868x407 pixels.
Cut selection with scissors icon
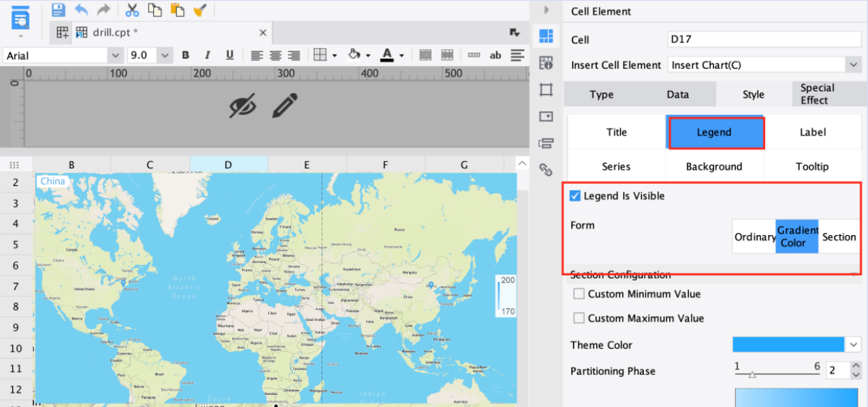click(132, 10)
